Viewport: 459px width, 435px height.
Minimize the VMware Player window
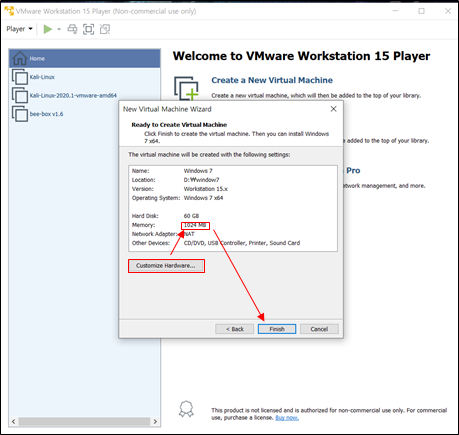(x=395, y=11)
